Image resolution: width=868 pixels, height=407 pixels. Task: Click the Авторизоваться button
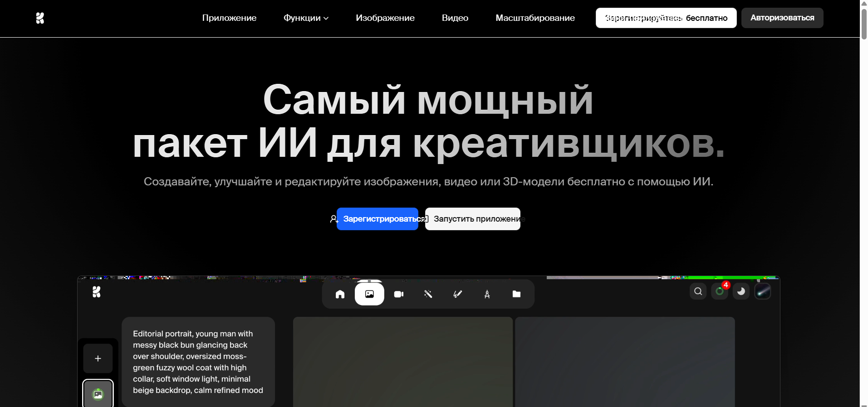782,18
